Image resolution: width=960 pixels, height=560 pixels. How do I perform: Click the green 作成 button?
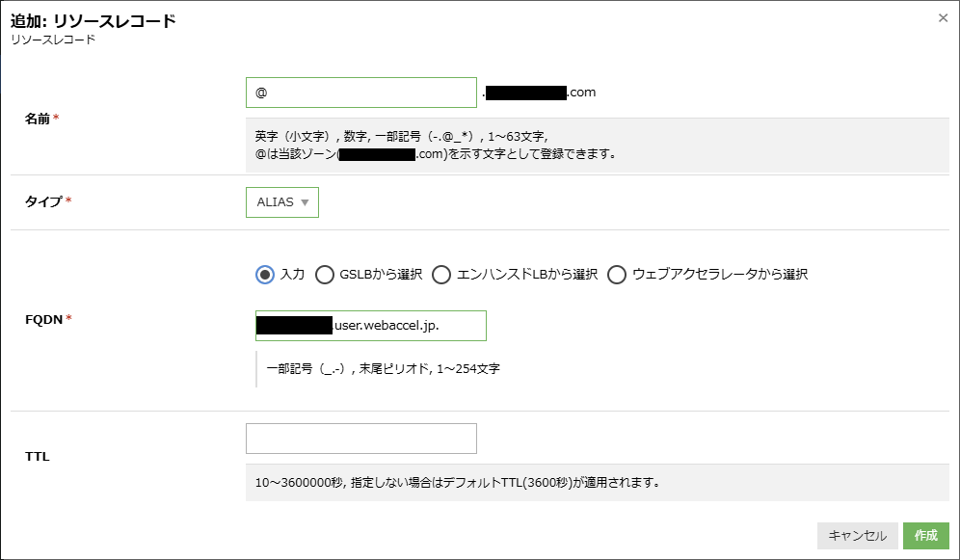click(925, 536)
